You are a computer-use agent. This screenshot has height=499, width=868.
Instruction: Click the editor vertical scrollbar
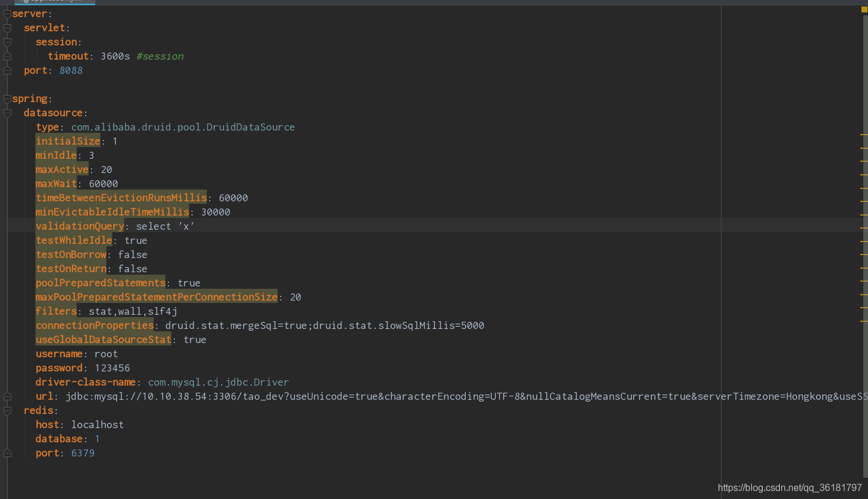pos(865,246)
